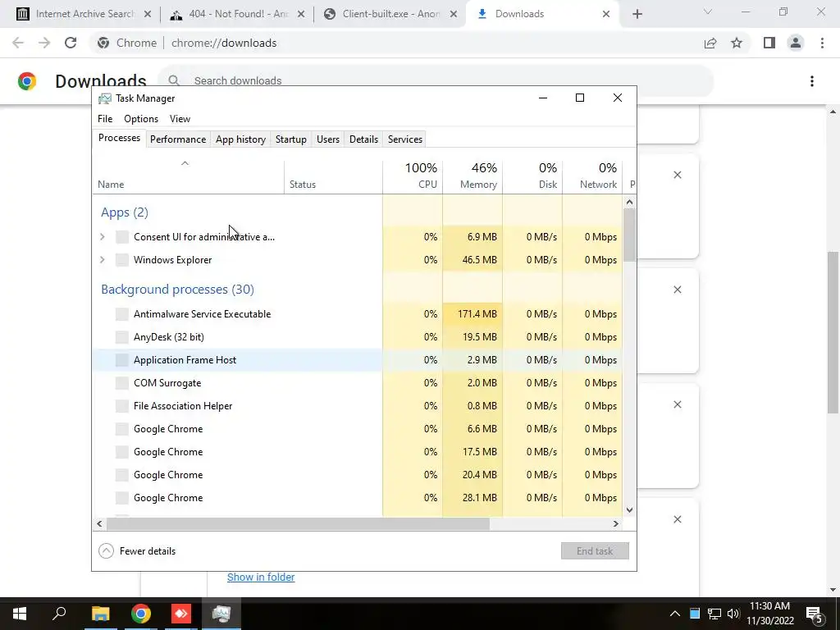Click Task Manager vertical scrollbar thumb
The width and height of the screenshot is (840, 630).
point(629,235)
